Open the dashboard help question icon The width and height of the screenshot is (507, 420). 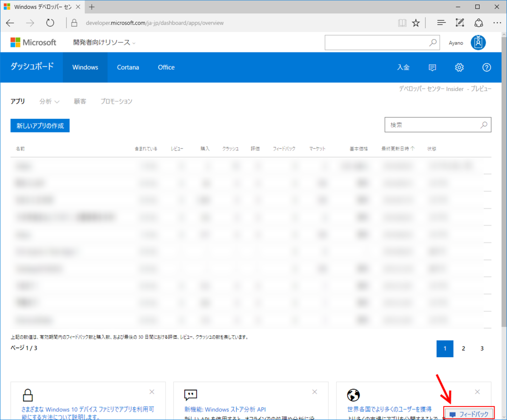pos(487,67)
